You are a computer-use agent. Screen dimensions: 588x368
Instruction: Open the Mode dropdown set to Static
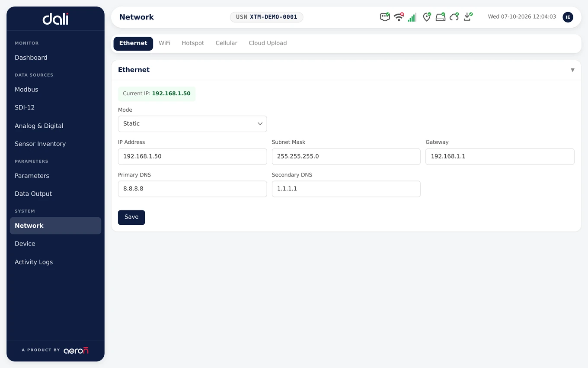pyautogui.click(x=192, y=124)
